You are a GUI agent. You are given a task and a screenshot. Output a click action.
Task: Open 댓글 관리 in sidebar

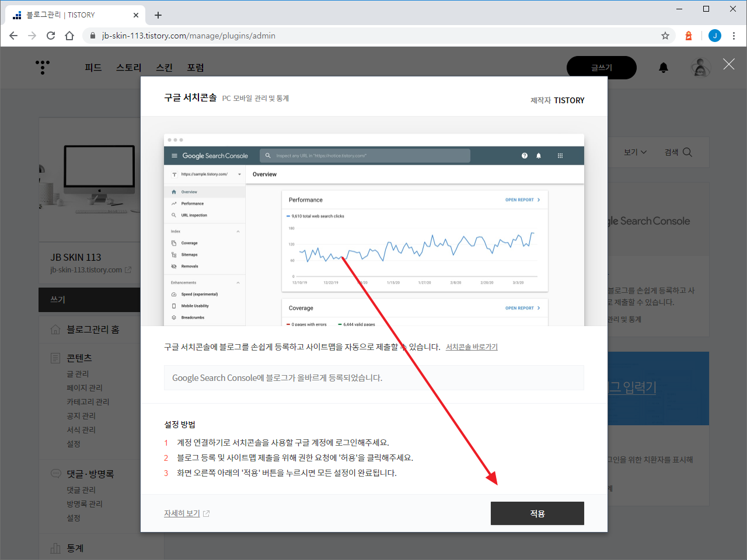tap(81, 490)
